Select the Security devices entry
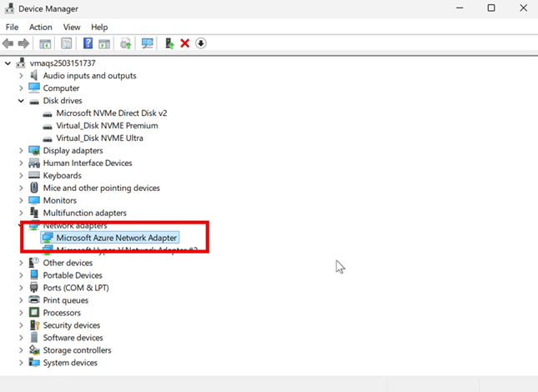 pos(72,325)
